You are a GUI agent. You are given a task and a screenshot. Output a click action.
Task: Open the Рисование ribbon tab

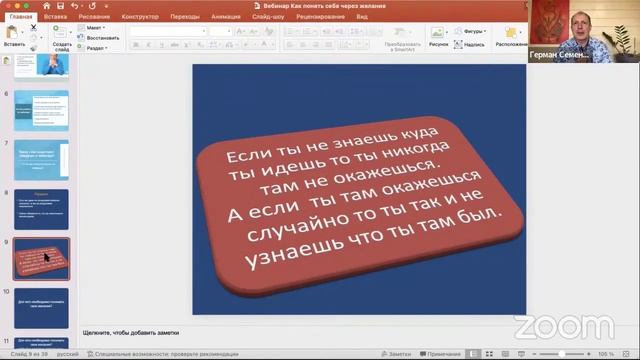click(x=94, y=17)
